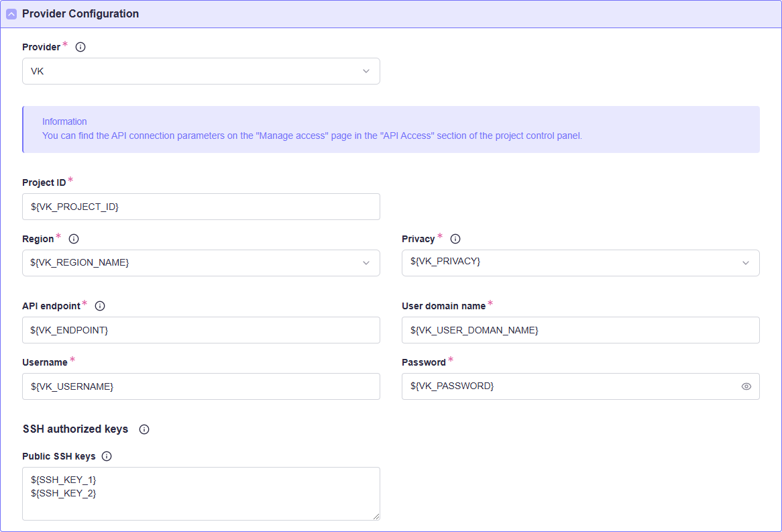Click the info icon beside Region label
Screen dimensions: 782x532
[x=74, y=239]
